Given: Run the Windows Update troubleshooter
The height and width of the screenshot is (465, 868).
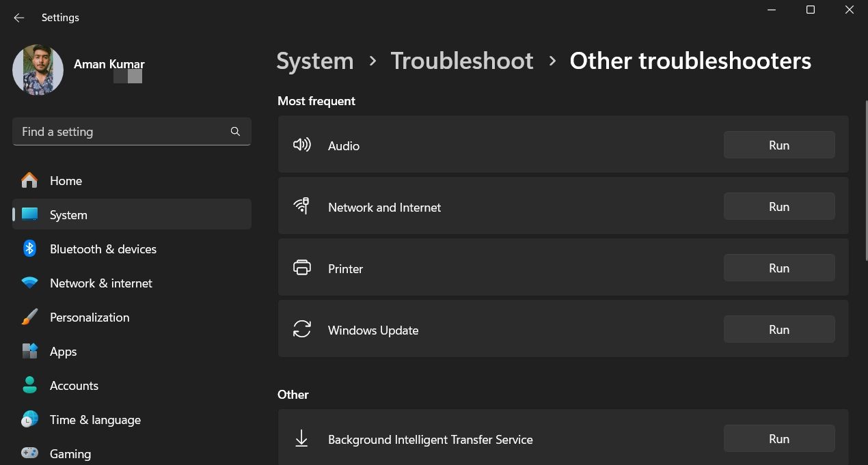Looking at the screenshot, I should (x=778, y=329).
